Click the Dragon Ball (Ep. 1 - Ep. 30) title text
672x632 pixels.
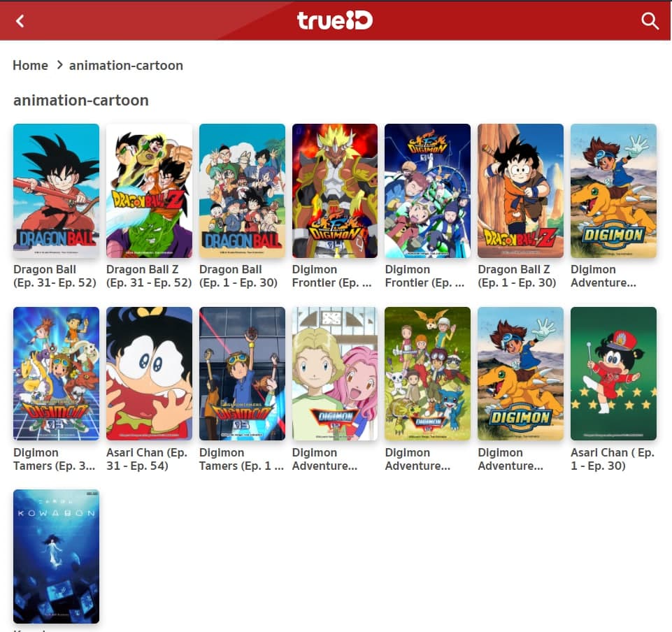[x=238, y=276]
